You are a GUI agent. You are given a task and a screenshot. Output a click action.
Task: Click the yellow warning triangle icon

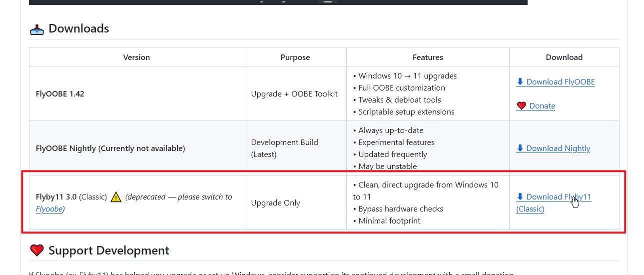click(116, 197)
